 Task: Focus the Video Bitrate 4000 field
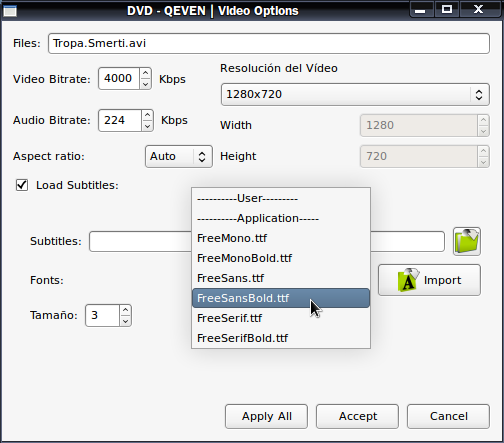click(x=119, y=79)
